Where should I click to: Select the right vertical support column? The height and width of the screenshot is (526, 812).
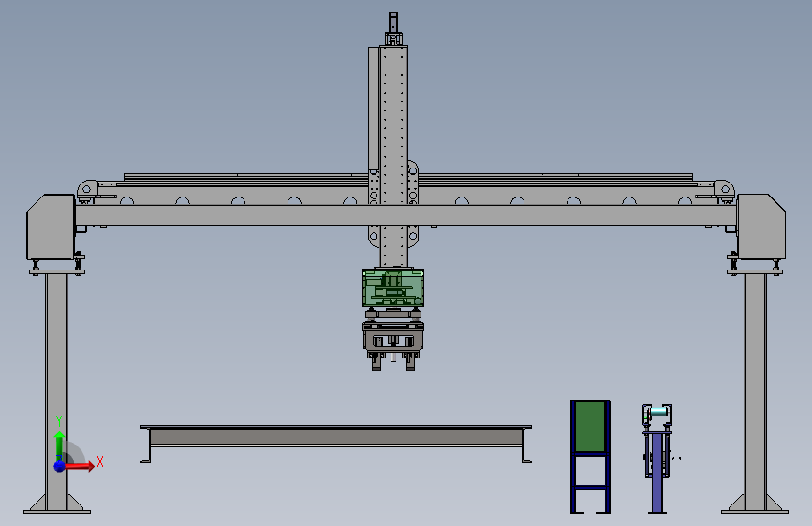pyautogui.click(x=755, y=392)
